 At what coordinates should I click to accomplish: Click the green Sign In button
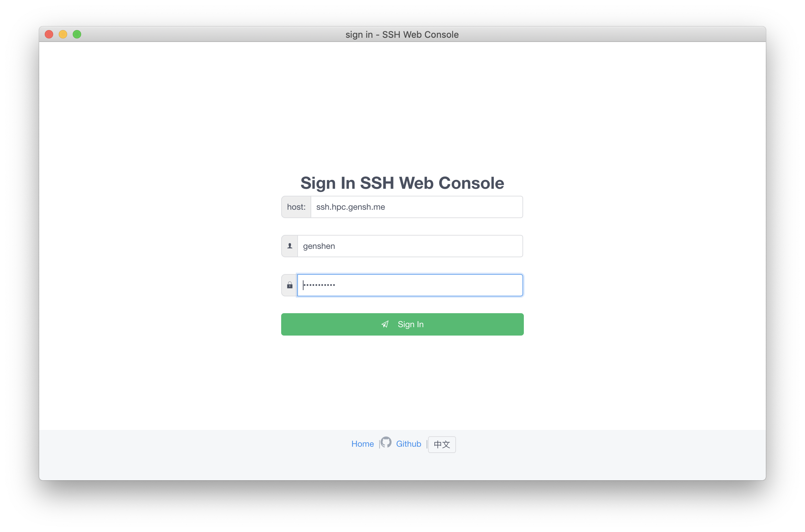[x=402, y=324]
